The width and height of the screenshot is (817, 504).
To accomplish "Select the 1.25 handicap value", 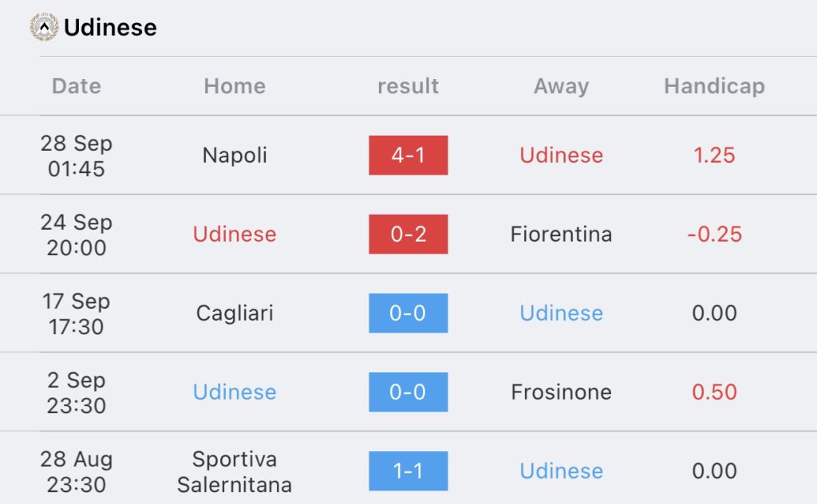I will pyautogui.click(x=714, y=156).
